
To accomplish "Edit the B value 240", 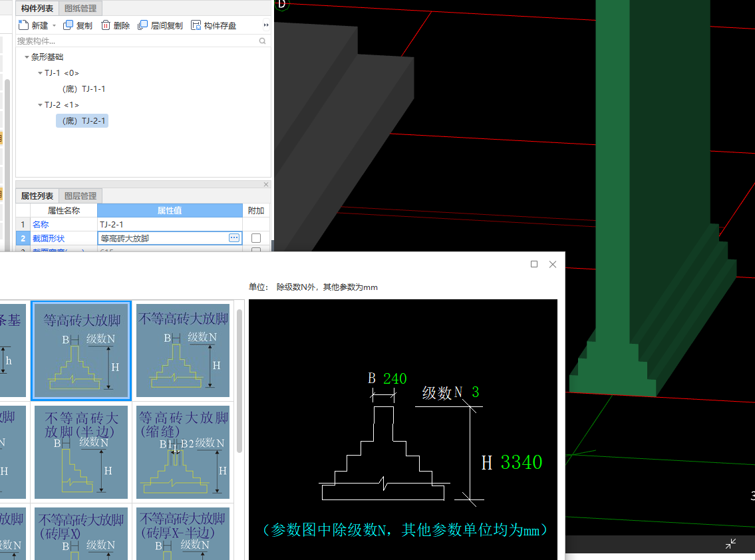I will pos(395,379).
